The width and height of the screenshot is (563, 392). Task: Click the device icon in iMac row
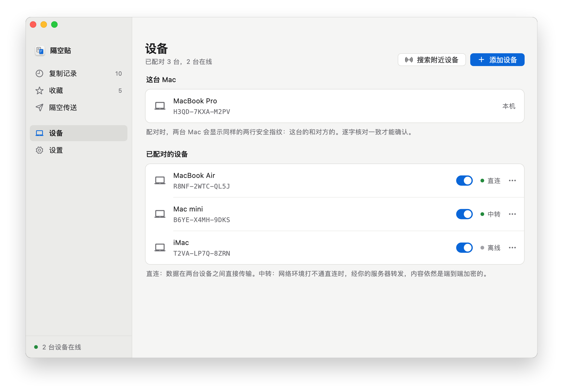click(160, 248)
